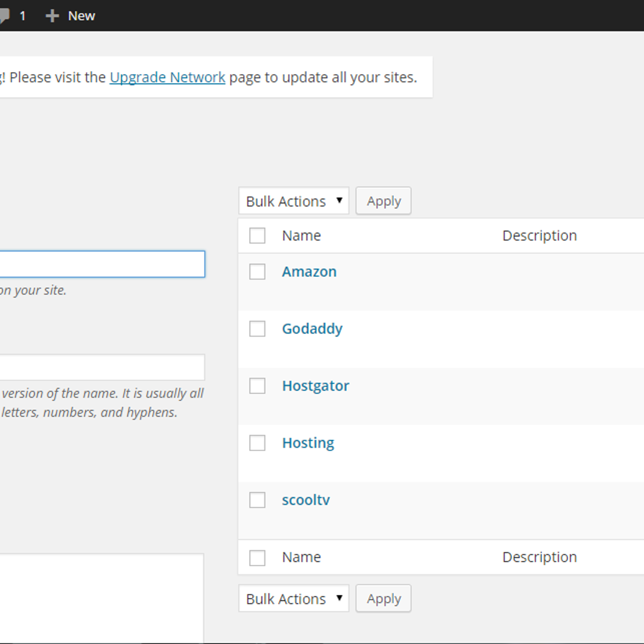Click the plus New button in the admin bar
644x644 pixels.
pos(70,16)
